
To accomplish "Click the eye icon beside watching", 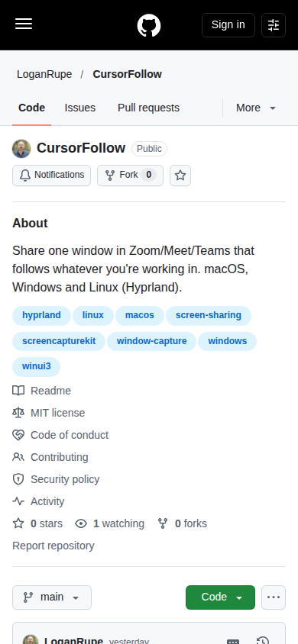I will tap(81, 523).
